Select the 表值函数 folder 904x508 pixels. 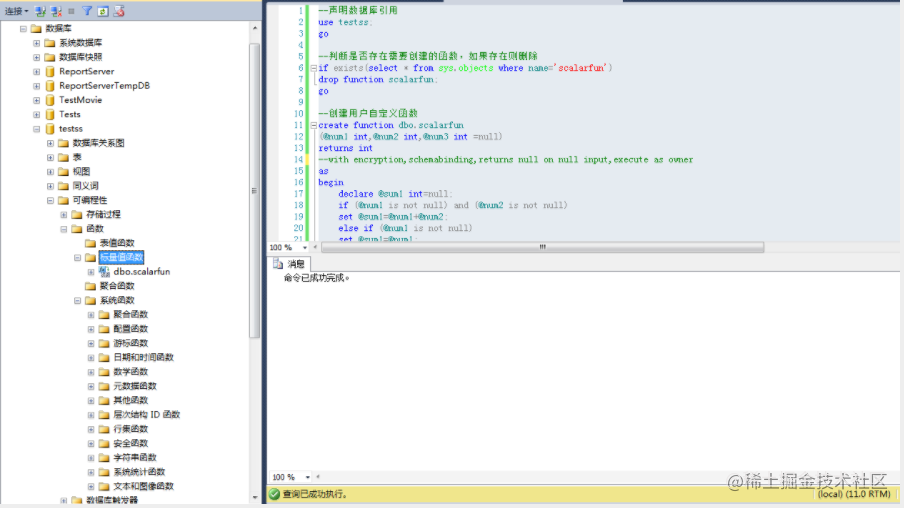[117, 243]
